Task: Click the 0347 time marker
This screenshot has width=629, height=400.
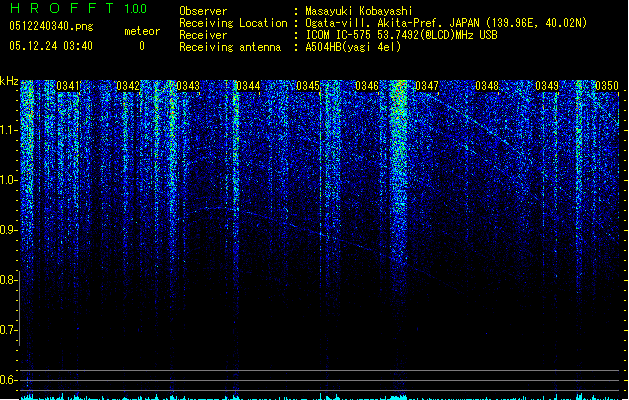Action: (427, 86)
